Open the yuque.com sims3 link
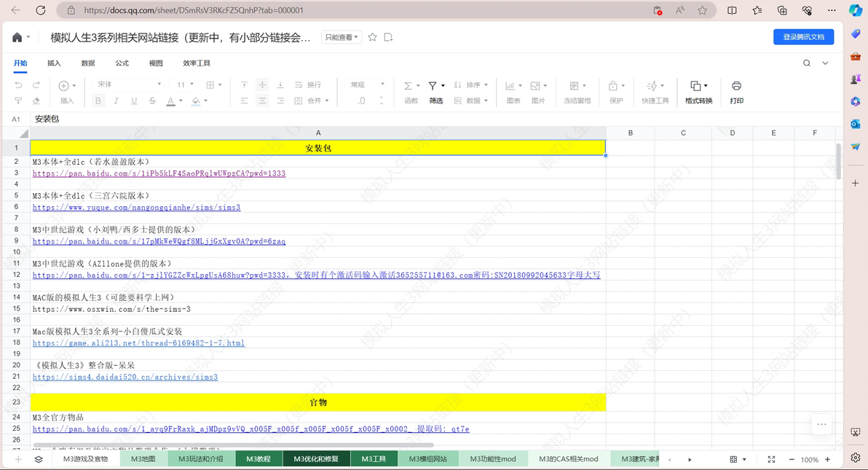This screenshot has height=470, width=868. (136, 207)
